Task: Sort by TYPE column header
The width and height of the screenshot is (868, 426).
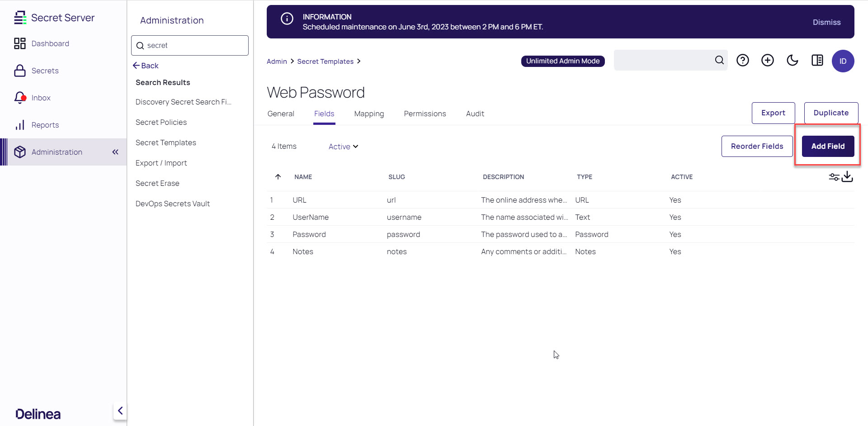Action: click(585, 177)
